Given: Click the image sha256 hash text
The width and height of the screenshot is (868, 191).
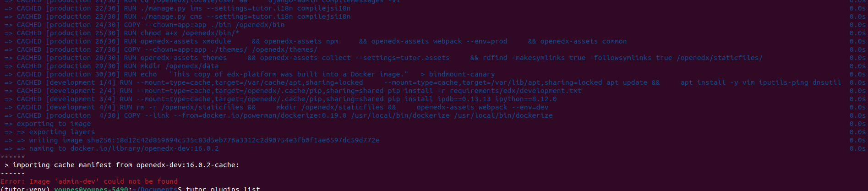Looking at the screenshot, I should 233,140.
